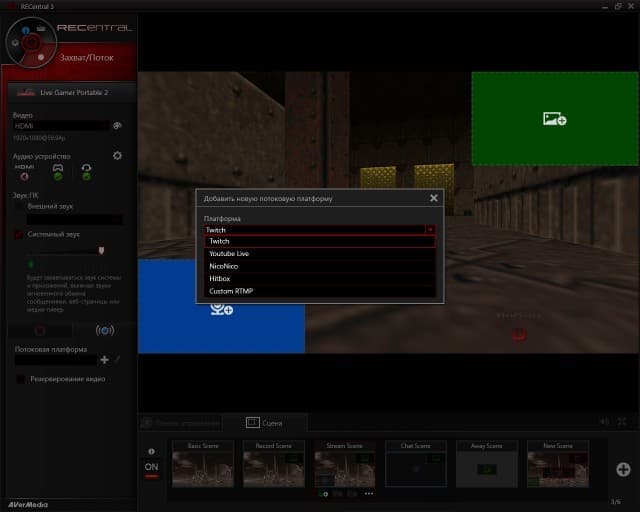
Task: Open the faded tab left of Сцена
Action: pos(181,423)
